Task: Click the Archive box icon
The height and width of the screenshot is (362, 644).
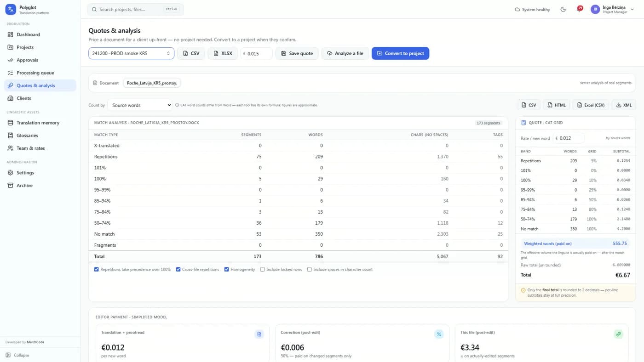Action: 11,185
